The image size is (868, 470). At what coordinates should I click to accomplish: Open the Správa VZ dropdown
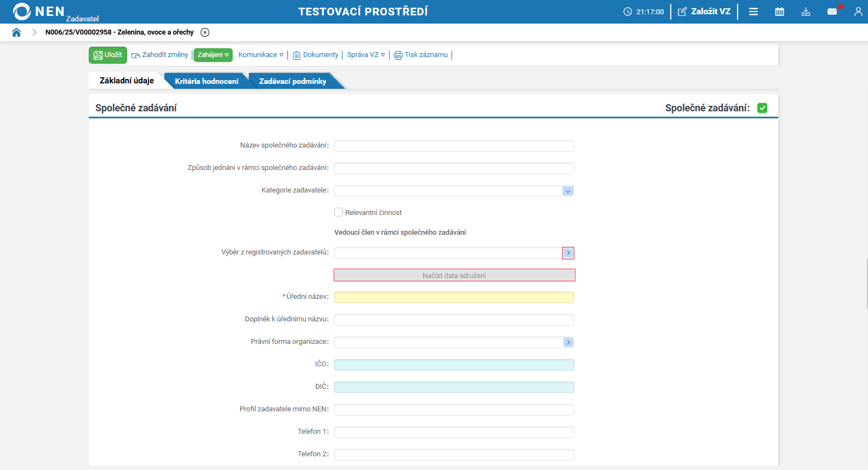[366, 55]
